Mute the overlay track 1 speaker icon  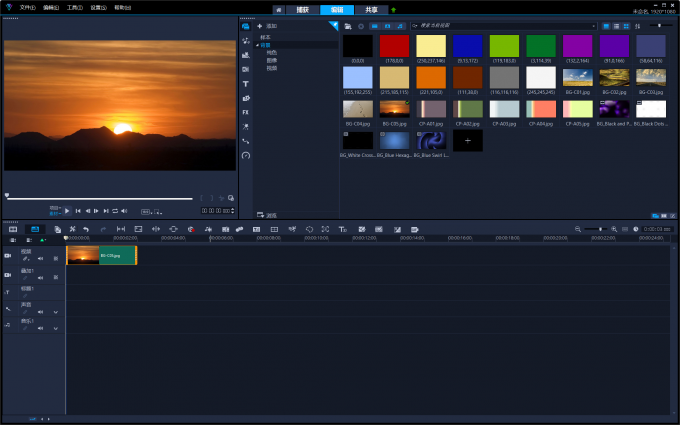pyautogui.click(x=40, y=278)
